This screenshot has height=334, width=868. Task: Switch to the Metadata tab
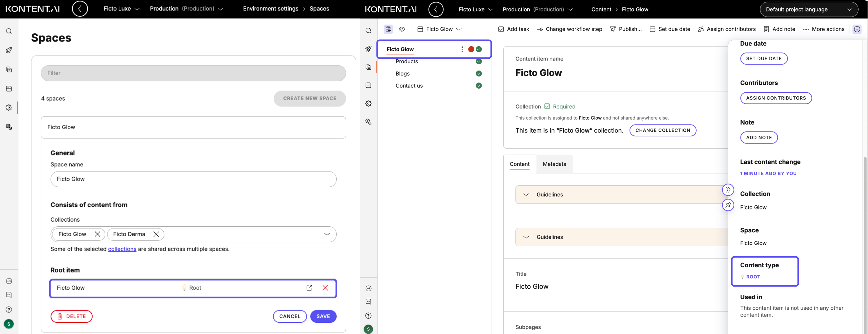(554, 164)
